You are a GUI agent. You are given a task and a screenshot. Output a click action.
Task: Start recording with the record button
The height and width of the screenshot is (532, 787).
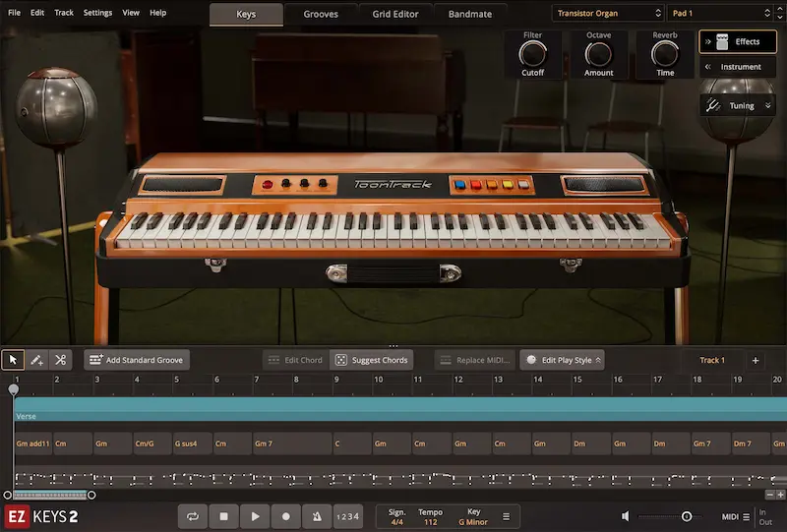286,516
